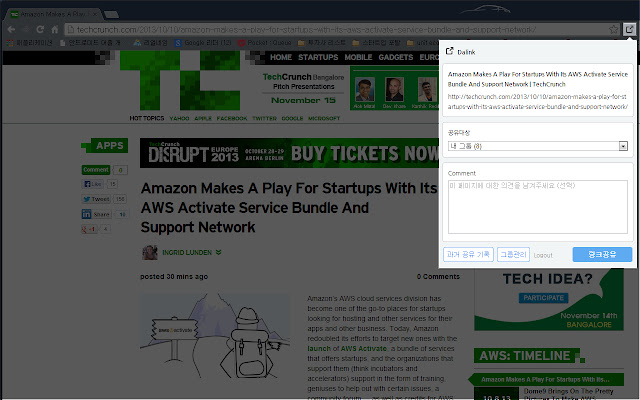Open author INGRID LUNDEN link
Viewport: 640px width, 400px height.
pyautogui.click(x=187, y=253)
